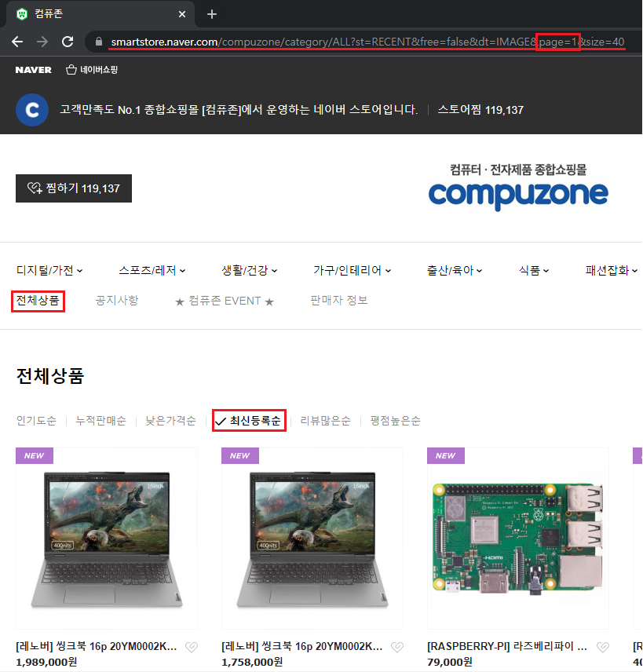Open the 컴퓨존 EVENT menu item
Screen dimensions: 643x672
click(x=225, y=301)
